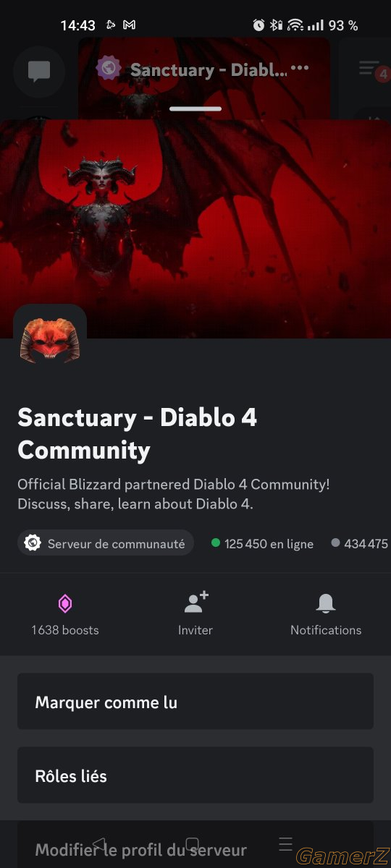Viewport: 391px width, 868px height.
Task: Tap the pink boost gem icon
Action: click(65, 603)
